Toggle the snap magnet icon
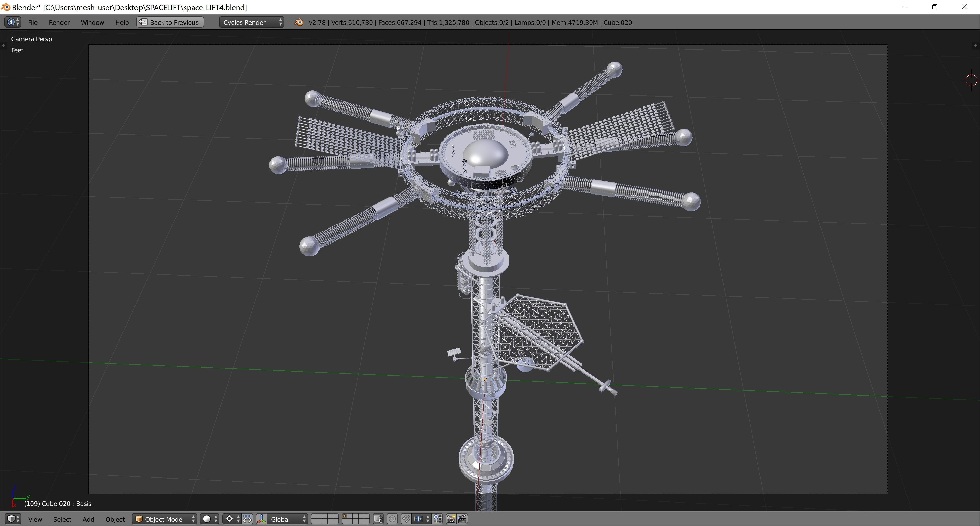The image size is (980, 526). coord(406,519)
